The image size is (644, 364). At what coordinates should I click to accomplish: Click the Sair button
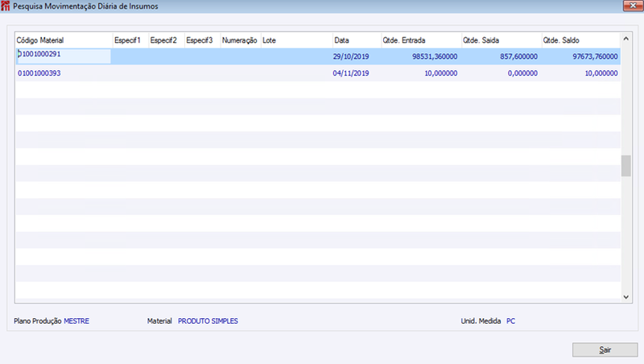pos(605,350)
